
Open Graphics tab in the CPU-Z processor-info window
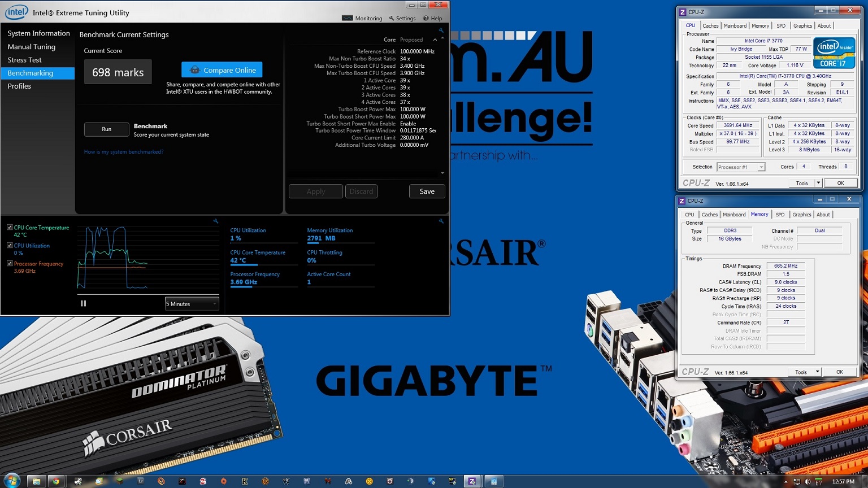tap(802, 25)
